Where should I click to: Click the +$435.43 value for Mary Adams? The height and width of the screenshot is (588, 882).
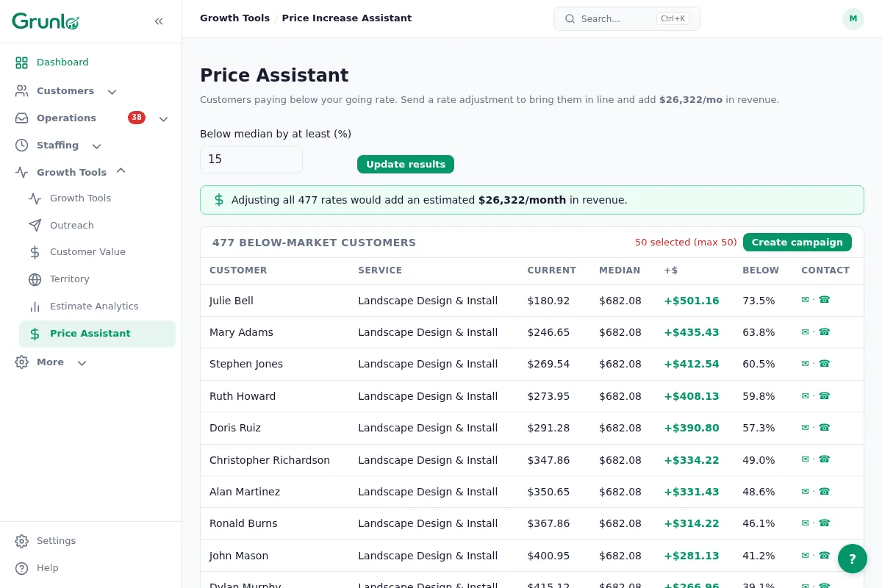pyautogui.click(x=692, y=332)
